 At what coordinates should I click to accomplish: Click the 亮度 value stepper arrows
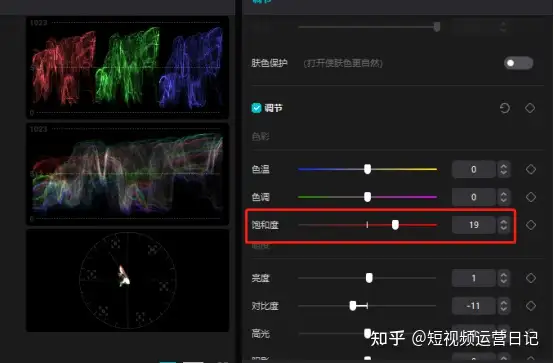coord(503,278)
